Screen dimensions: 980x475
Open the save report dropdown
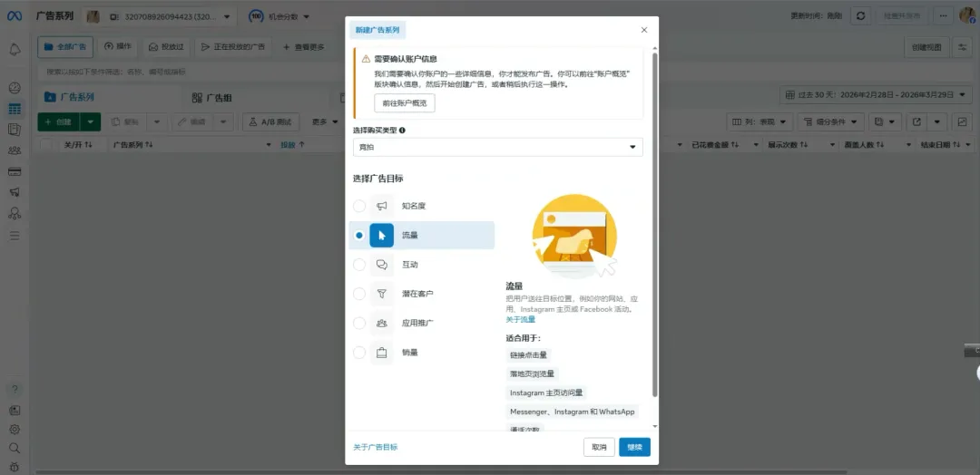tap(887, 121)
